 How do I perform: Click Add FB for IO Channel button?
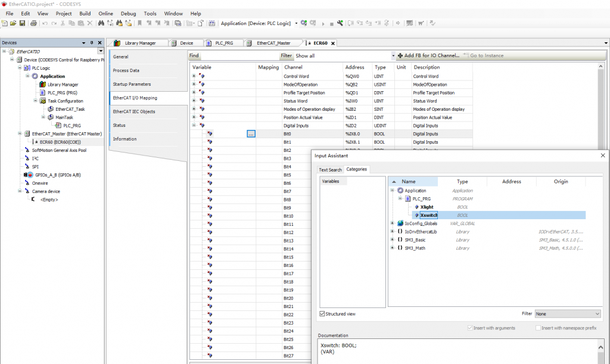(428, 55)
